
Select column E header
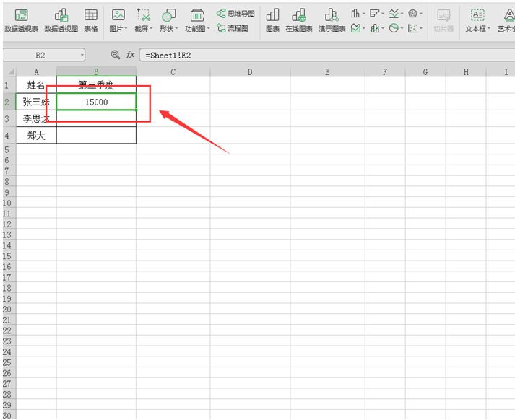tap(327, 71)
